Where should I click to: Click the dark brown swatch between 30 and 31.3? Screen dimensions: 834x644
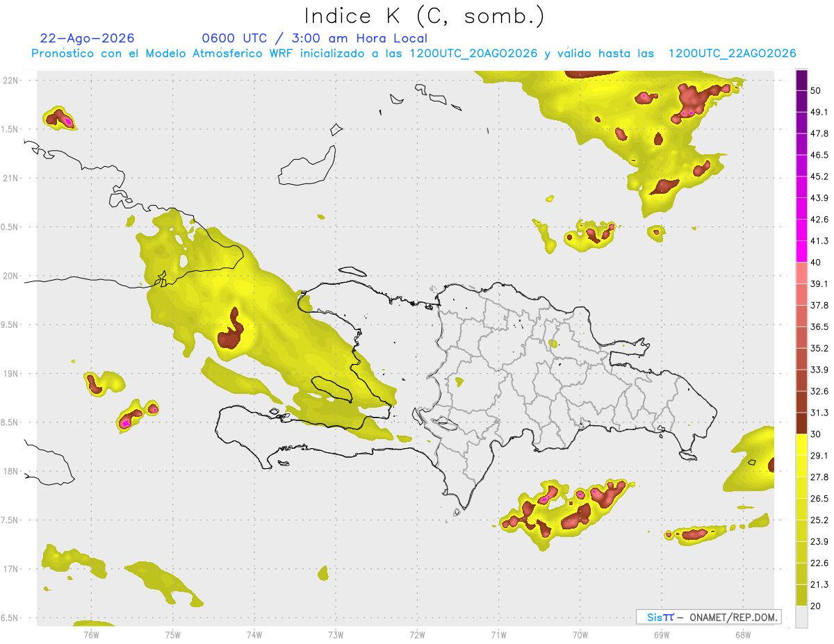point(801,423)
